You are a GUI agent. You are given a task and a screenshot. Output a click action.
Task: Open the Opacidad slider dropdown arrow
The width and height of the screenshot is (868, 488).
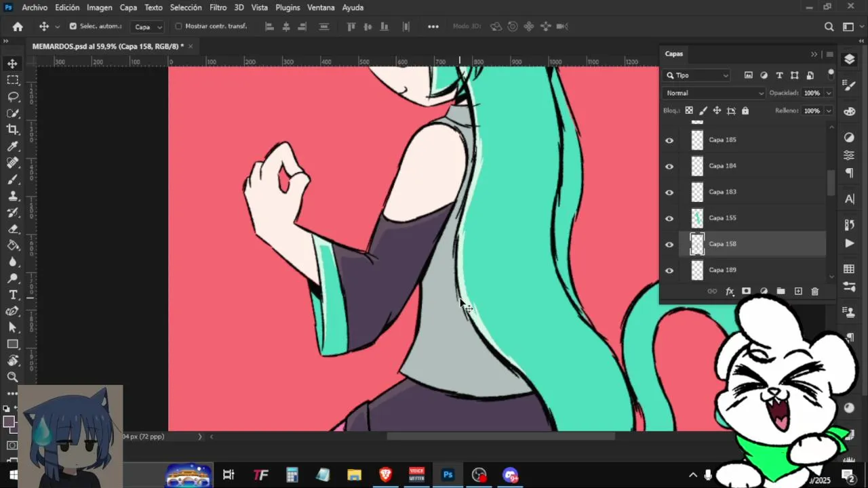click(x=829, y=93)
